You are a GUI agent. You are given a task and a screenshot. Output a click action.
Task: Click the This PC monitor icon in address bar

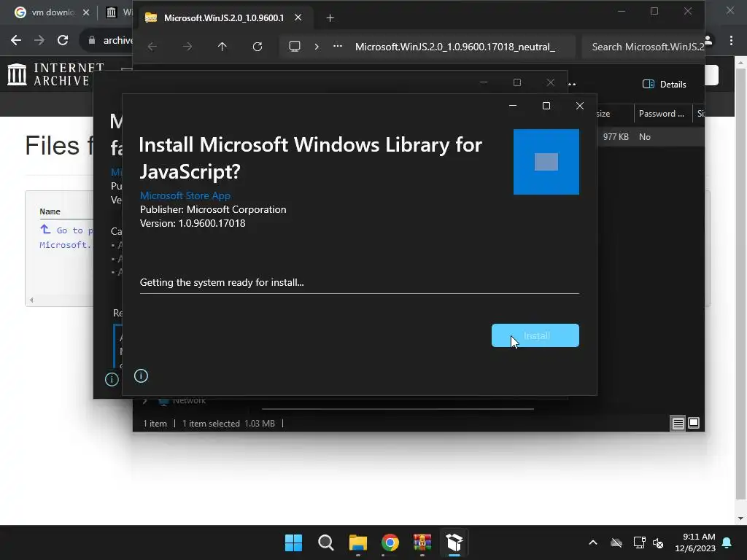(295, 47)
